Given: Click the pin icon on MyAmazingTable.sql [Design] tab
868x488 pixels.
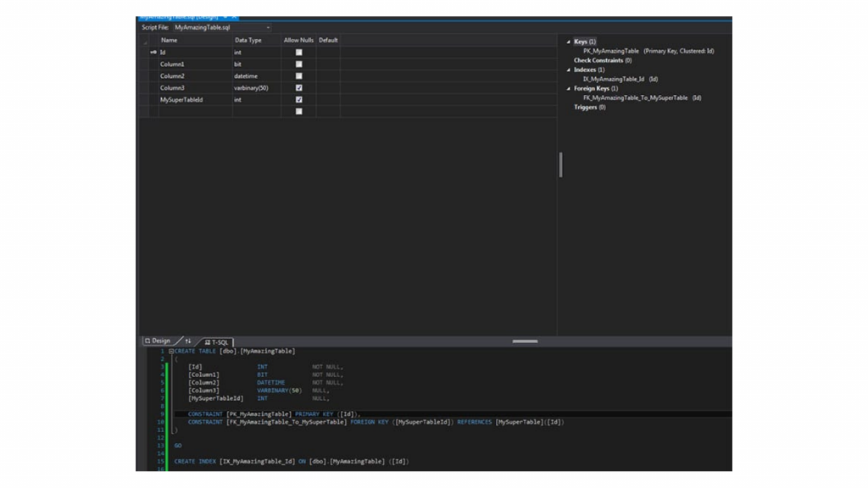Looking at the screenshot, I should pos(225,17).
